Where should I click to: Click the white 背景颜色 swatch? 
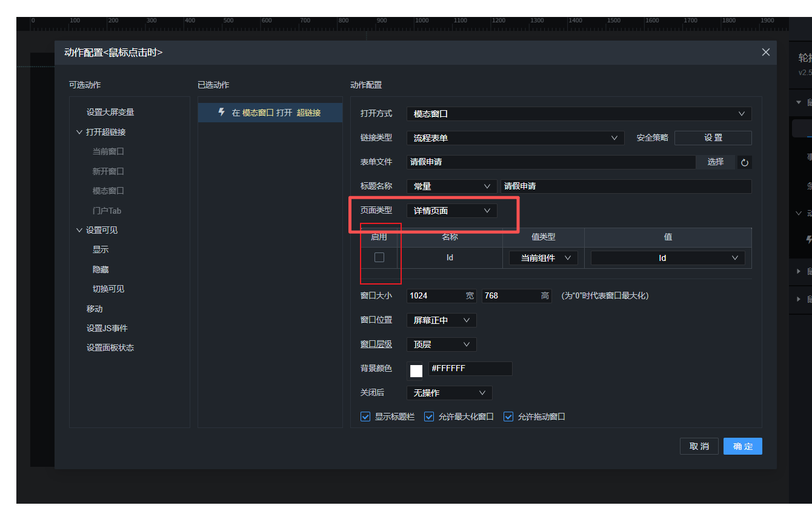coord(416,371)
